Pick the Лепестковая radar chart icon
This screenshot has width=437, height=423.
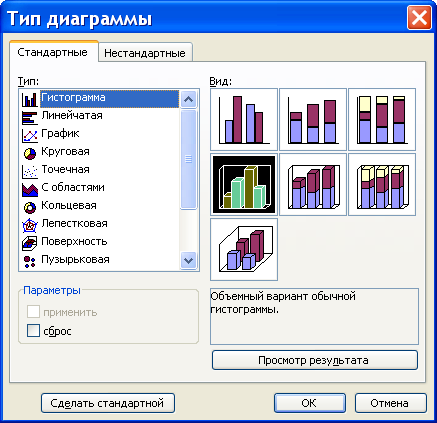tap(30, 225)
